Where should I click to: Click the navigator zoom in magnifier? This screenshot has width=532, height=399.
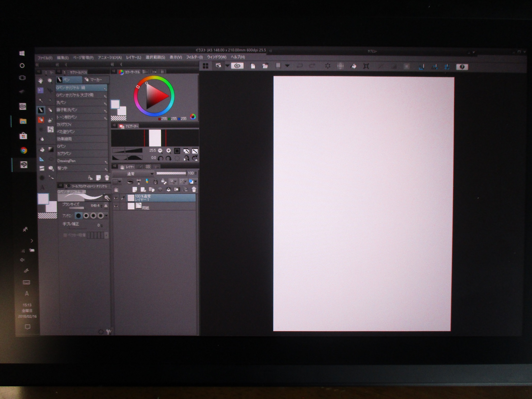point(169,151)
